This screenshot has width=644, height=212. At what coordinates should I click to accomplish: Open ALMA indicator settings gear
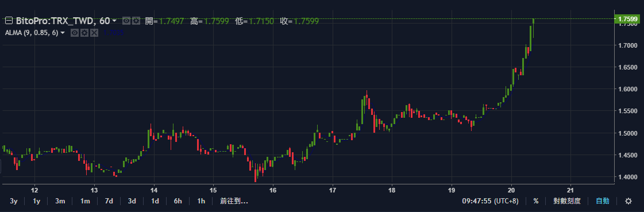[x=84, y=32]
